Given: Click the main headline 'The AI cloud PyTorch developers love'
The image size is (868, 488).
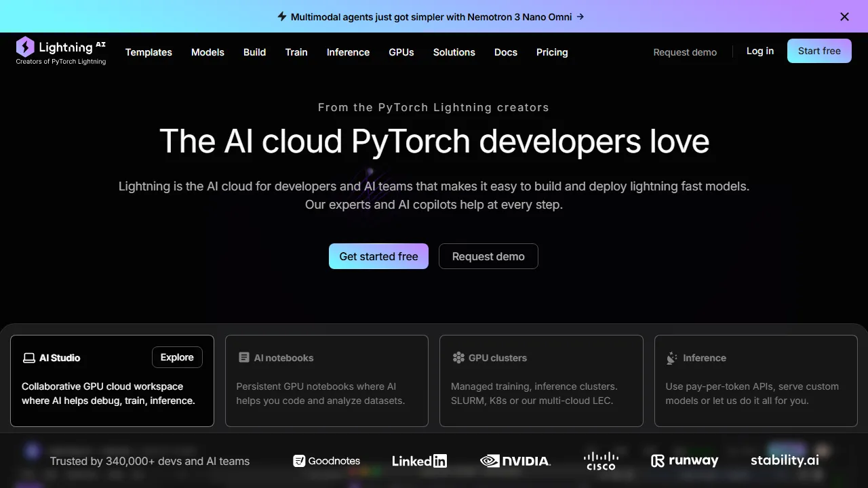Looking at the screenshot, I should click(434, 141).
